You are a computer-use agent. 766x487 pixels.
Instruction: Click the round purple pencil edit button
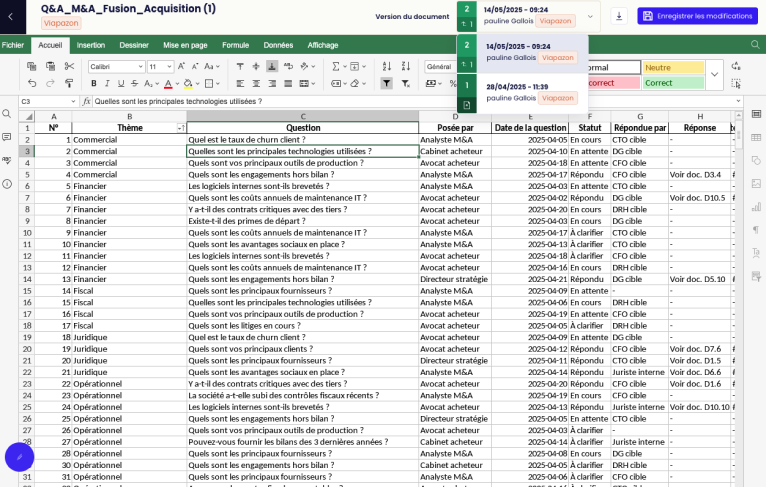coord(20,457)
